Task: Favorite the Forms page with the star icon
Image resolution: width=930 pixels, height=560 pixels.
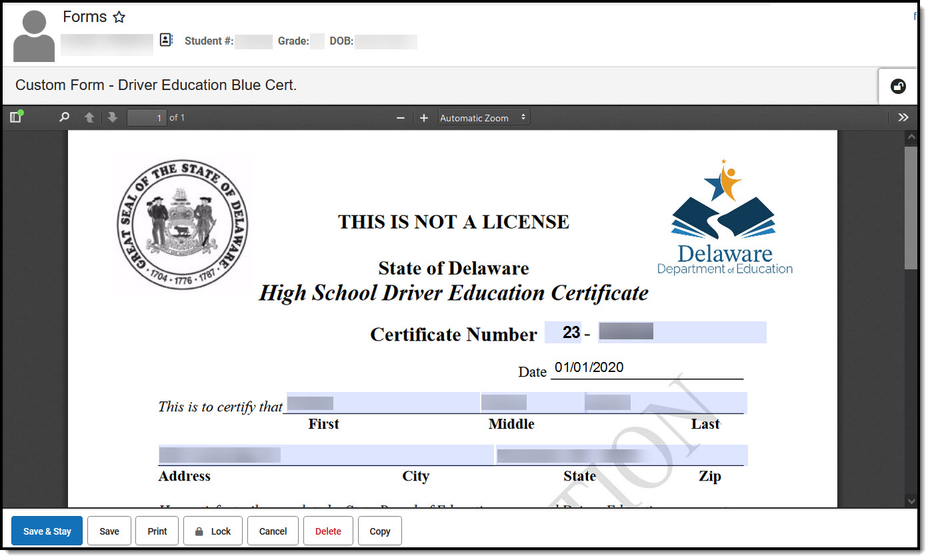Action: click(119, 17)
